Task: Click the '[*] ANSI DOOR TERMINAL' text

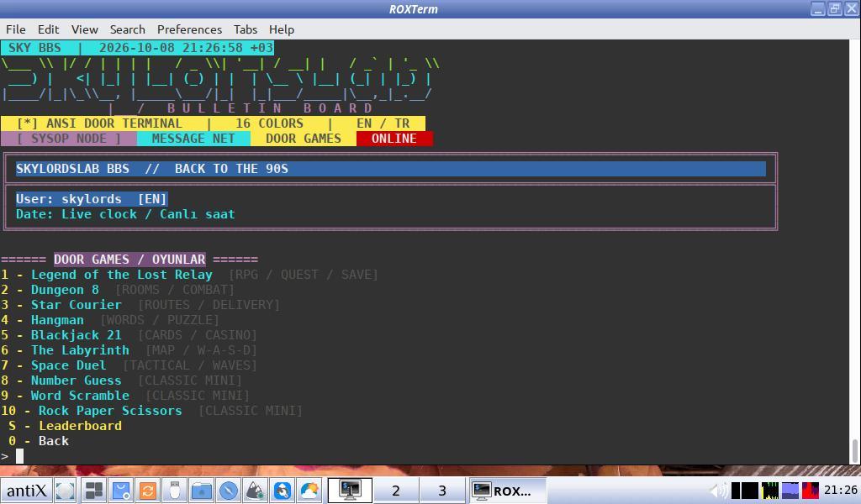Action: pos(99,123)
